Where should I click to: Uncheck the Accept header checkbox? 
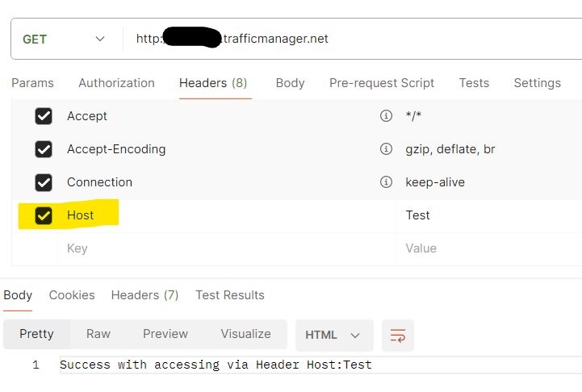(x=44, y=116)
